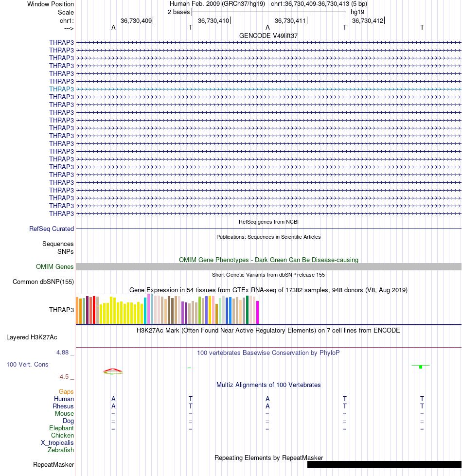
Task: Click the X_tropicalis alignment row label
Action: point(57,442)
